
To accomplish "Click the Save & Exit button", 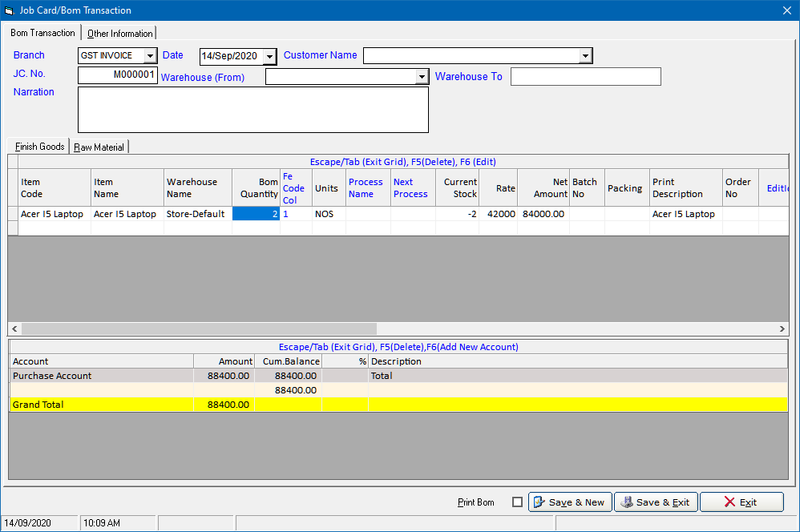I will [x=656, y=502].
